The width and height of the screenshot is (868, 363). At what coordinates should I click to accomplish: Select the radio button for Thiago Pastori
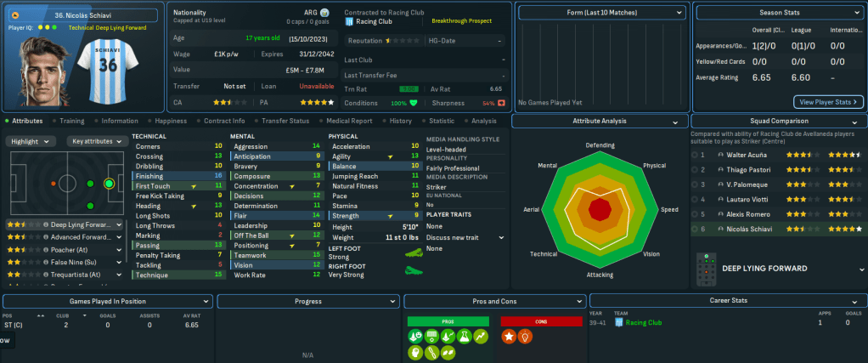(694, 169)
